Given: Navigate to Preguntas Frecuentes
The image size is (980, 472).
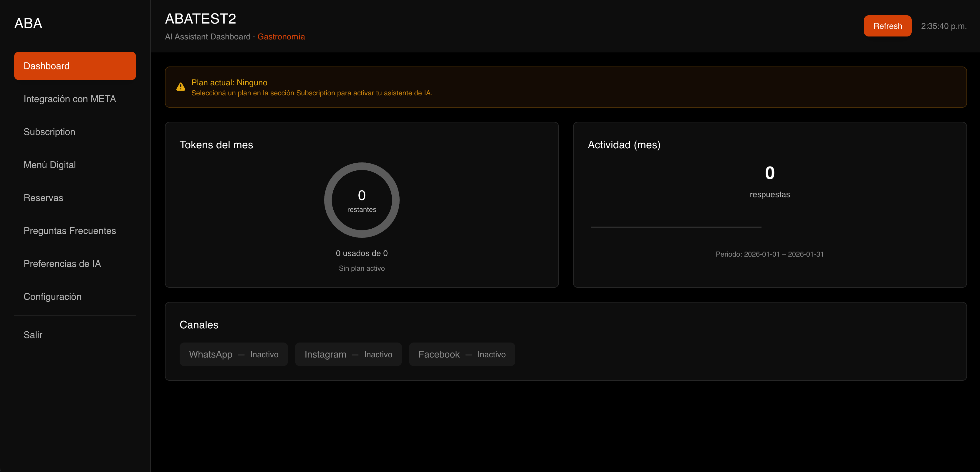Looking at the screenshot, I should [x=69, y=231].
